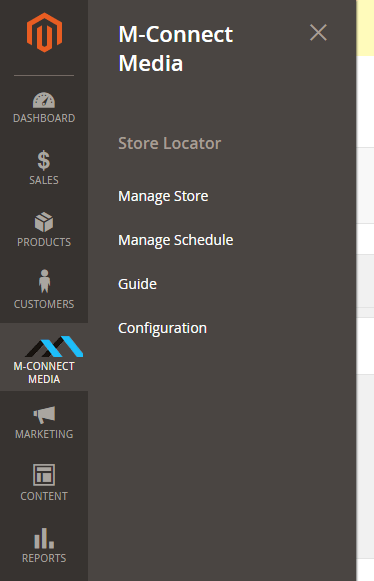Click the M-Connect Media panel title

tap(176, 49)
